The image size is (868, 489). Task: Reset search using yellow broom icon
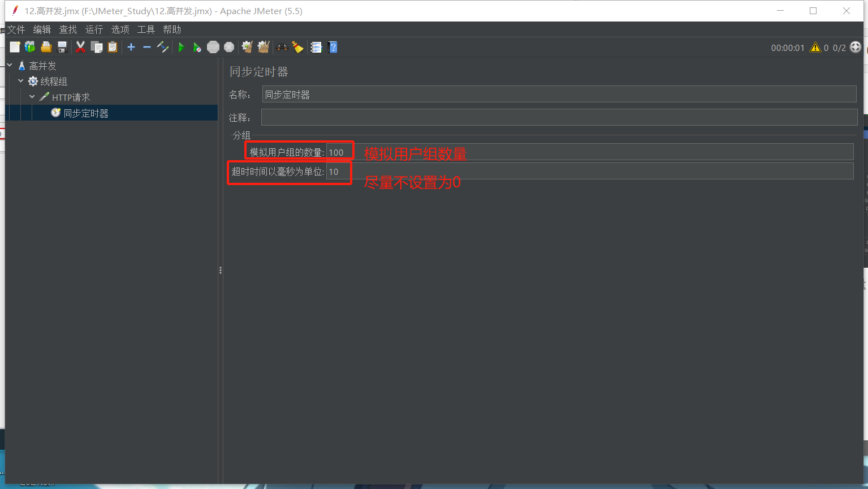point(297,48)
